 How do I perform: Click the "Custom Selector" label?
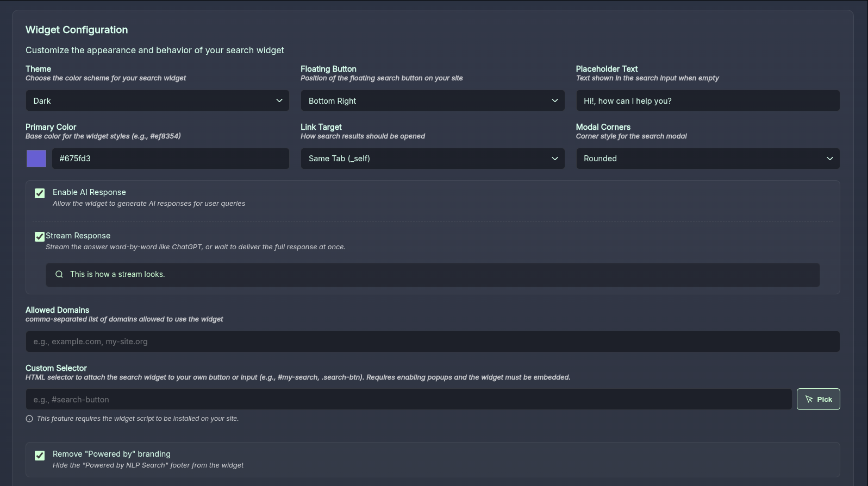point(56,368)
